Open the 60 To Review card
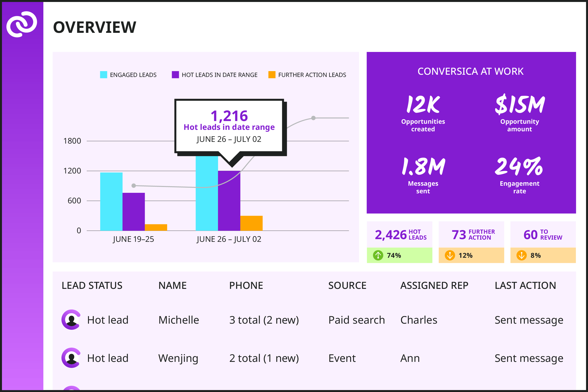 (543, 242)
